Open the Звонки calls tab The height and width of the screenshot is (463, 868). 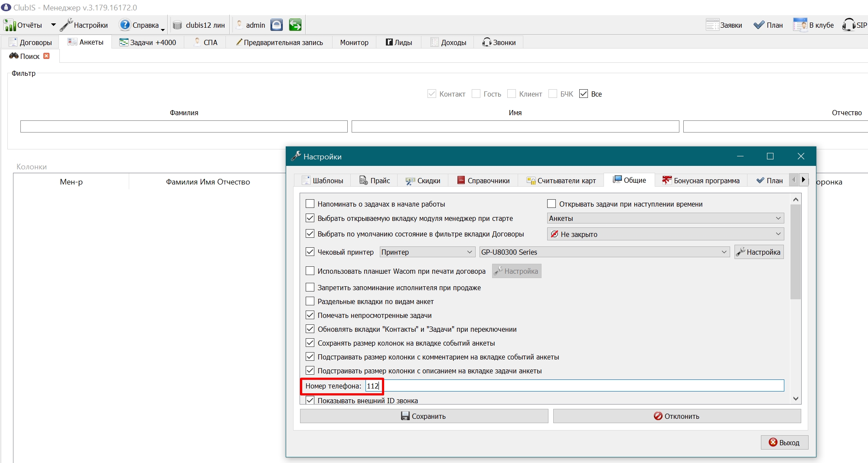point(499,42)
